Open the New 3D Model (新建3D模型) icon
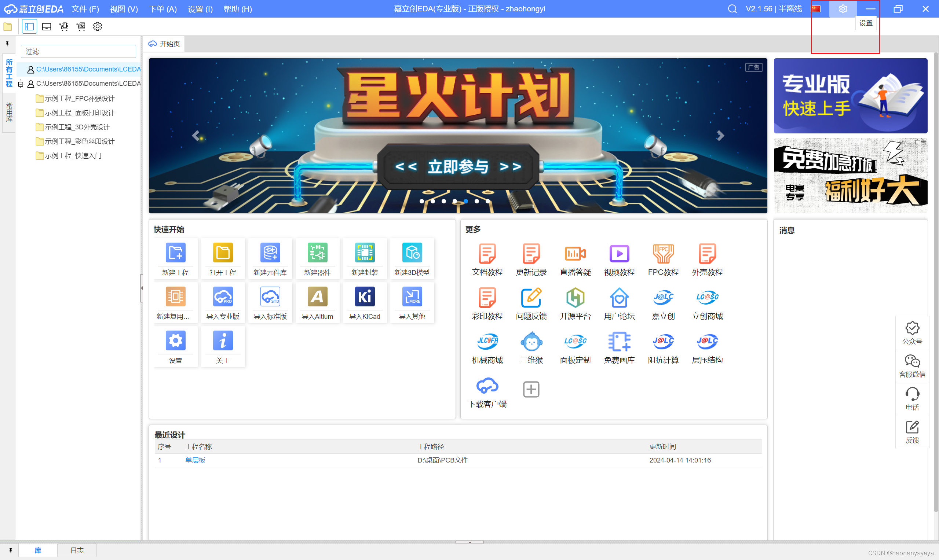 [x=412, y=253]
